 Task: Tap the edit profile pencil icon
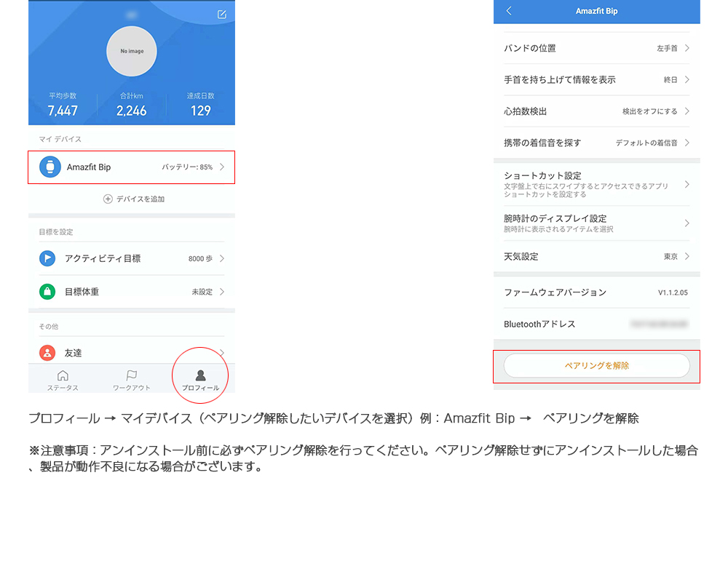[x=222, y=15]
